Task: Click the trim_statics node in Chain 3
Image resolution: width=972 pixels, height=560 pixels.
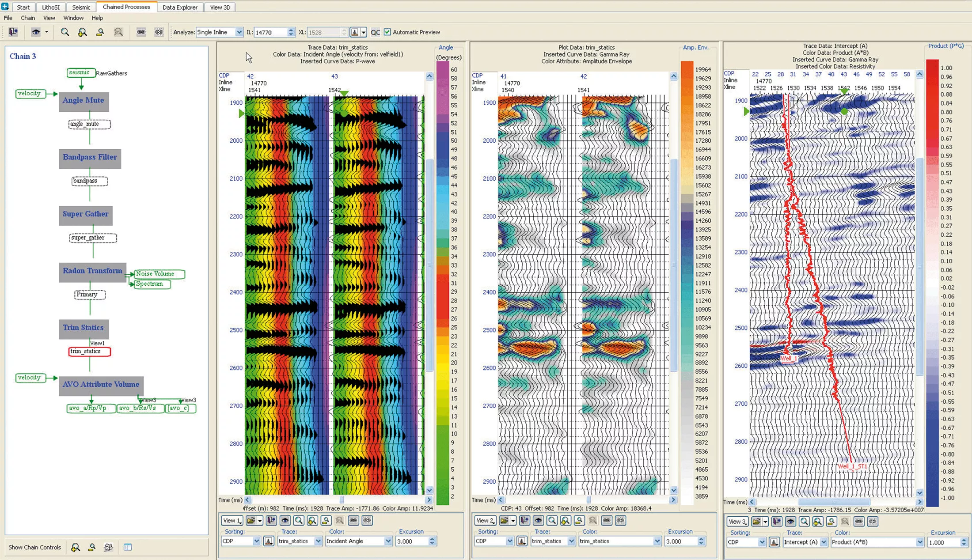Action: click(89, 352)
